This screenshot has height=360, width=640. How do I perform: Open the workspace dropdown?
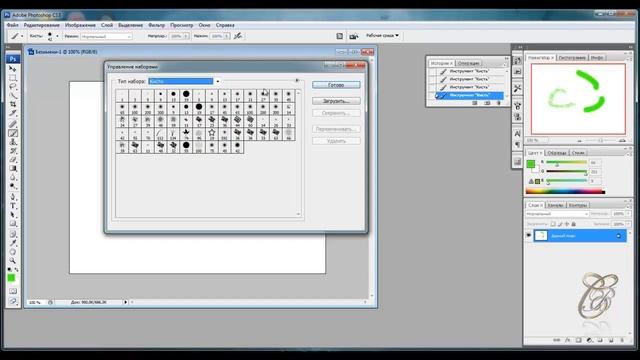[x=382, y=36]
